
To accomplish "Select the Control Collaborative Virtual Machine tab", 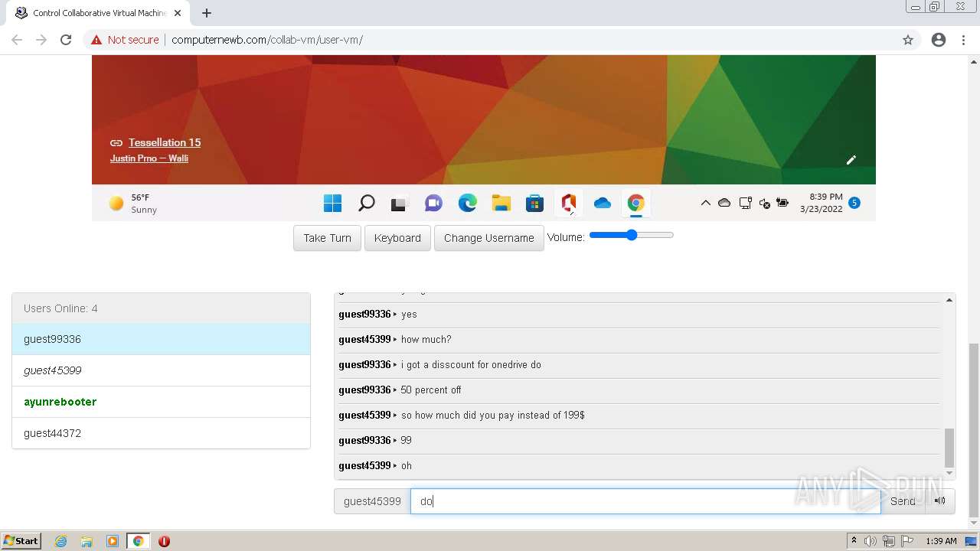I will (x=100, y=13).
